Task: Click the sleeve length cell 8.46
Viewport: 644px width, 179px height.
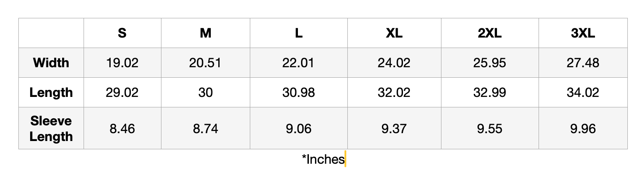Action: click(x=122, y=128)
